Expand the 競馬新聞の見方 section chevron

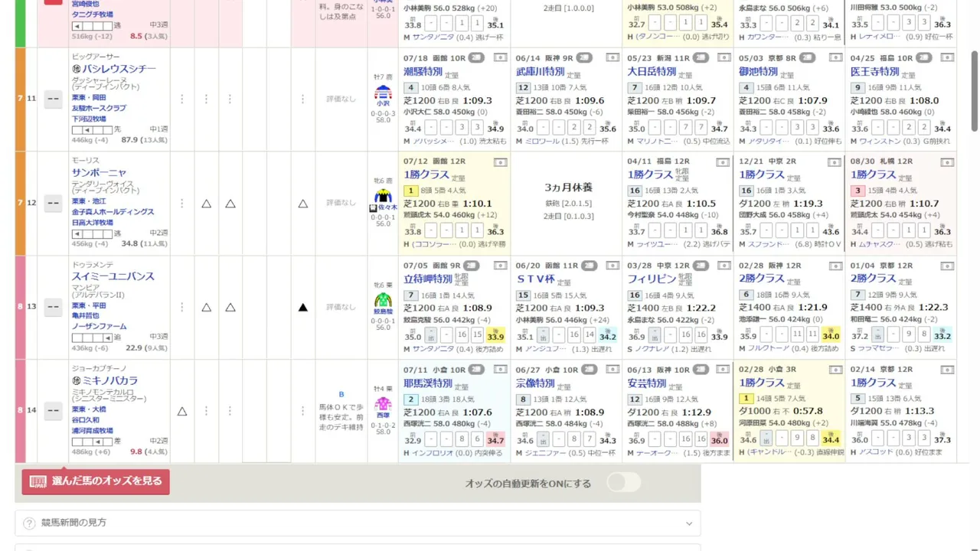(x=689, y=523)
